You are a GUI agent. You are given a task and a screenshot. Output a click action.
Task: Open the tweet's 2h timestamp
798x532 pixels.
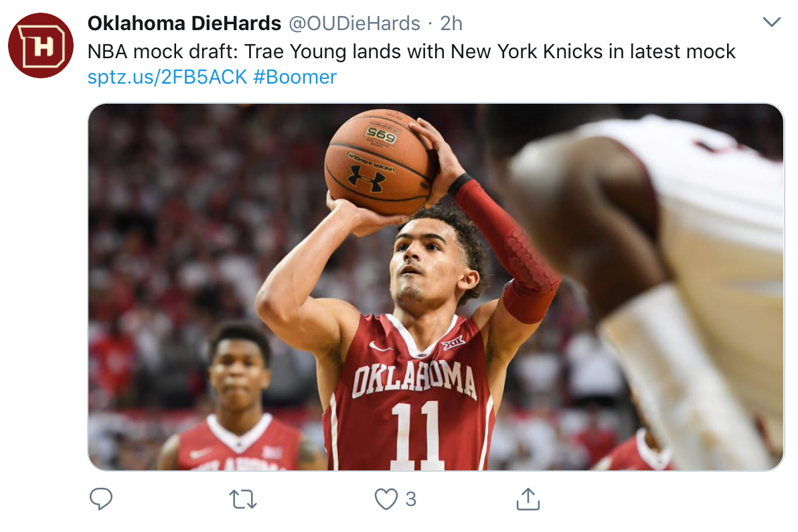(452, 23)
